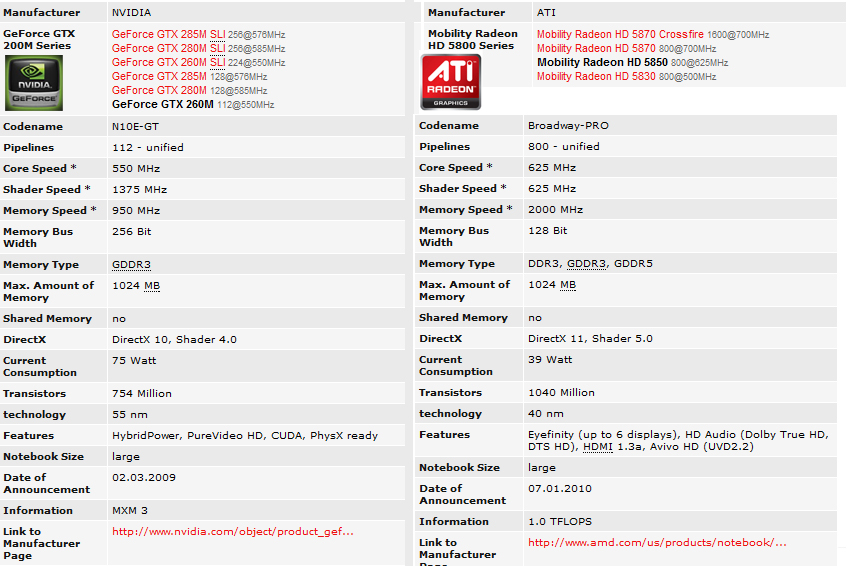The image size is (847, 566).
Task: Click the 1375 MHz shader speed value
Action: point(139,190)
